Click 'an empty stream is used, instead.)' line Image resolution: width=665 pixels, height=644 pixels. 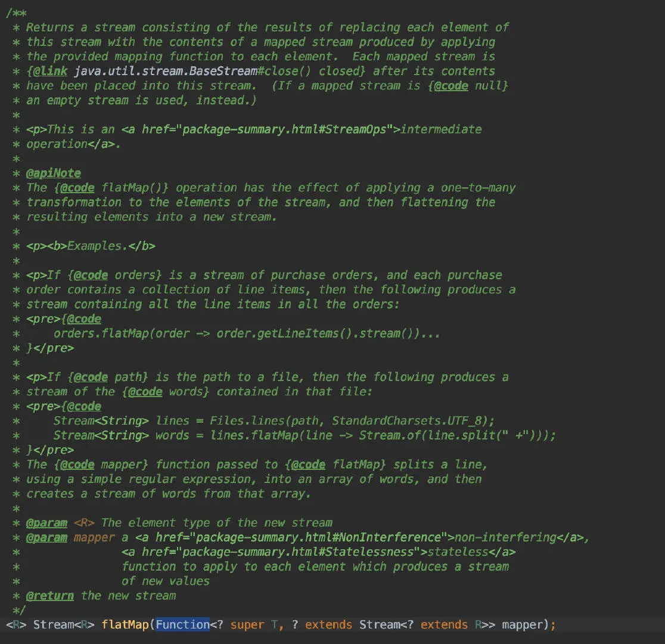pos(141,100)
